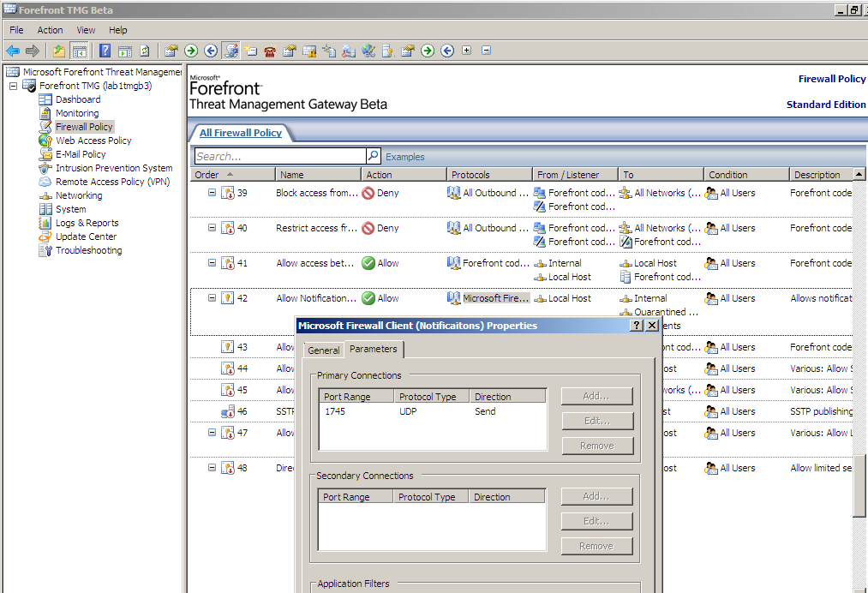Click the Protocols column header

489,175
